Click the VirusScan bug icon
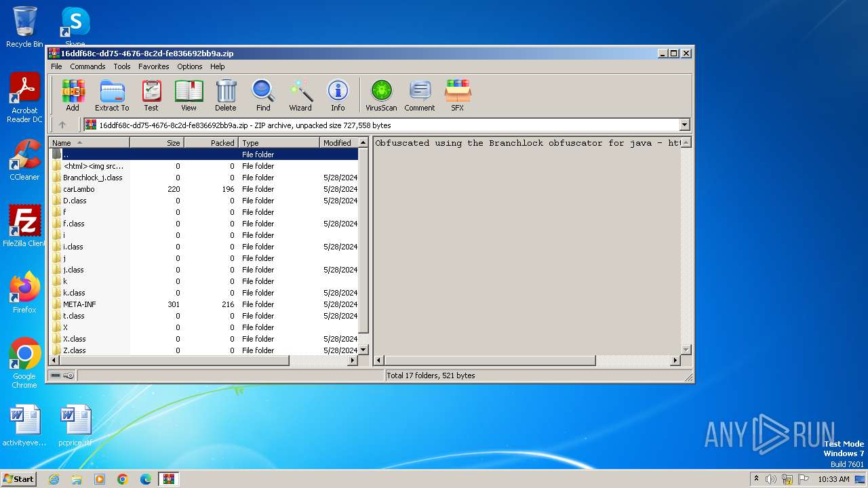Screen dimensions: 868x488 [x=381, y=95]
